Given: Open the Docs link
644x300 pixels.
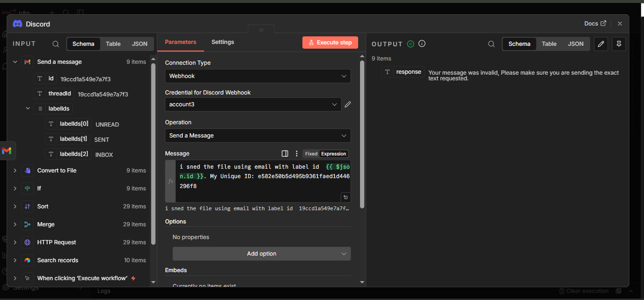Looking at the screenshot, I should pyautogui.click(x=595, y=24).
